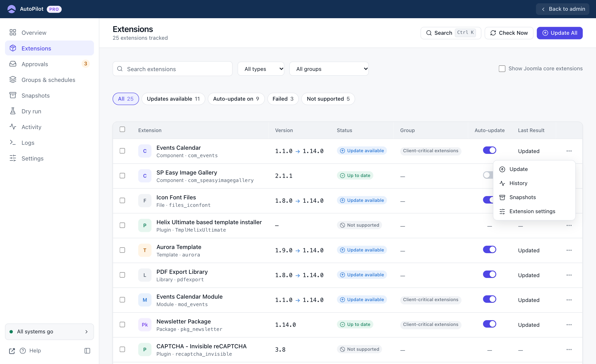The image size is (596, 364).
Task: Open the Activity pulse icon in sidebar
Action: [13, 127]
